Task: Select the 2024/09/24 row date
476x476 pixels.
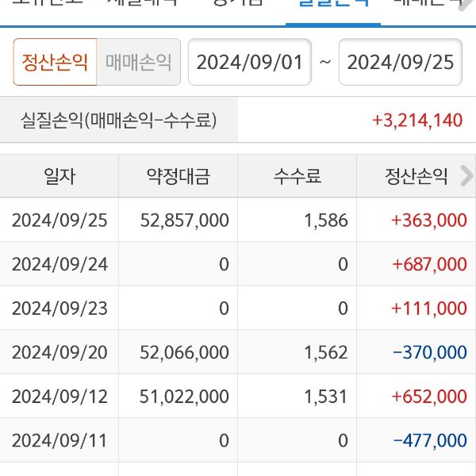Action: coord(59,264)
